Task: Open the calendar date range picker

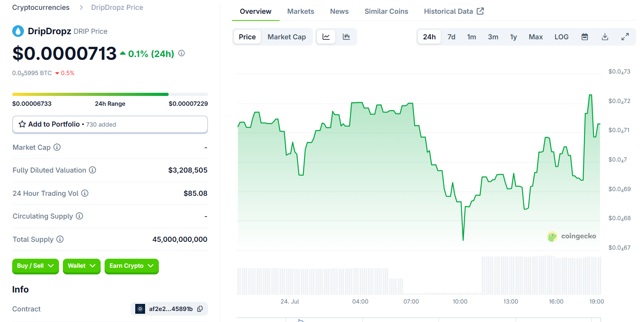Action: 585,37
